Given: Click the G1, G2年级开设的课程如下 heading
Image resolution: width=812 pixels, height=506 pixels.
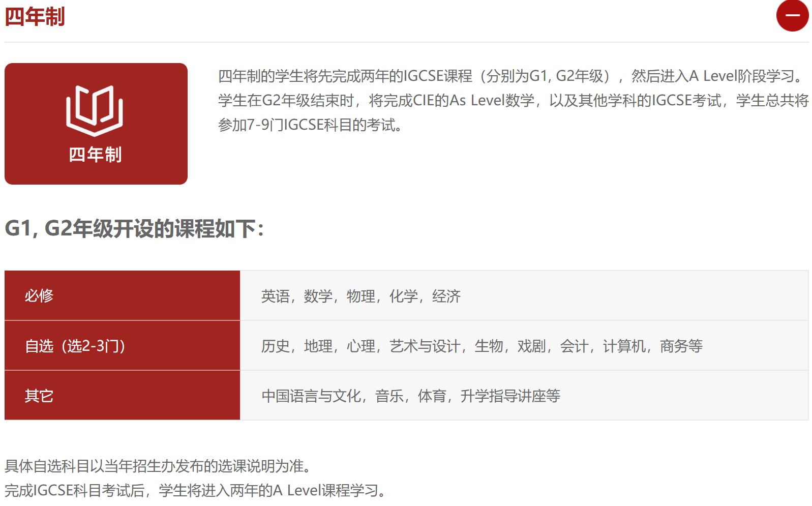Looking at the screenshot, I should click(134, 228).
